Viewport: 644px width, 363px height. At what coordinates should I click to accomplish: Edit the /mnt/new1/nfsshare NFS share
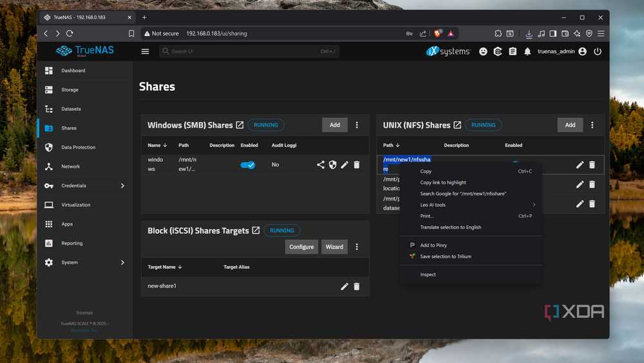point(580,165)
